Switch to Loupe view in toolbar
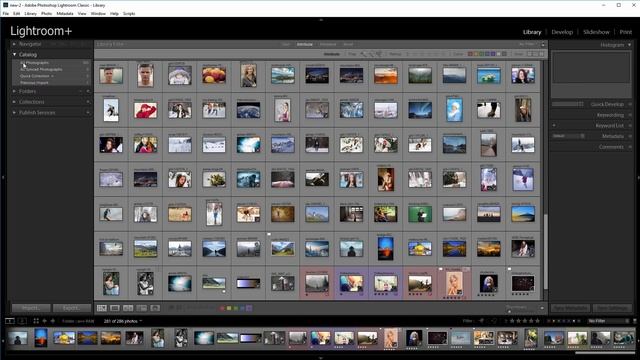Viewport: 640px width, 360px height. 115,308
